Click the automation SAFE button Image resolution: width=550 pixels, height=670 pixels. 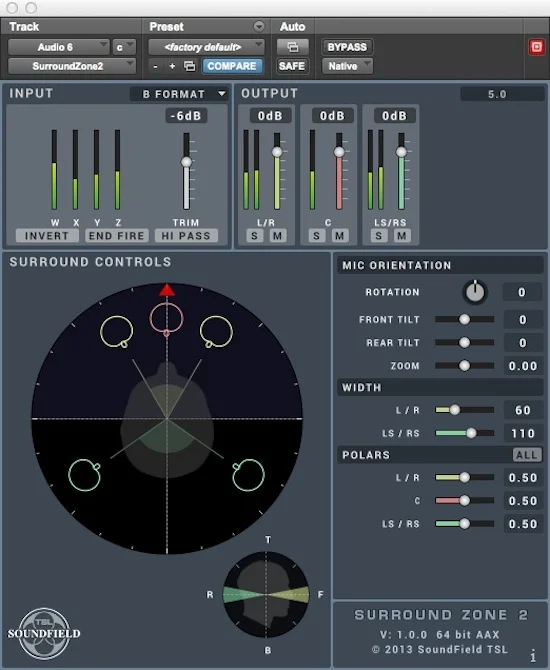[x=292, y=66]
